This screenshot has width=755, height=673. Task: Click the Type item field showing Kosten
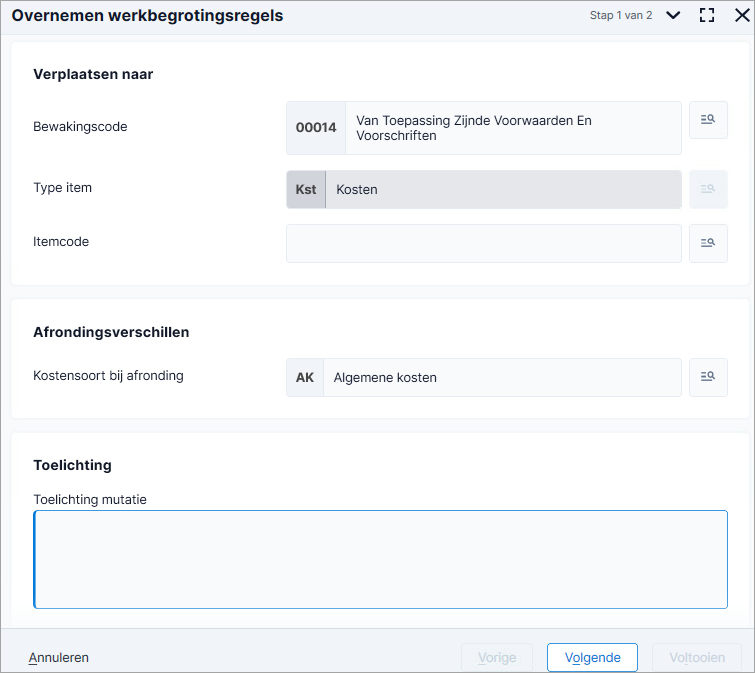pyautogui.click(x=483, y=189)
